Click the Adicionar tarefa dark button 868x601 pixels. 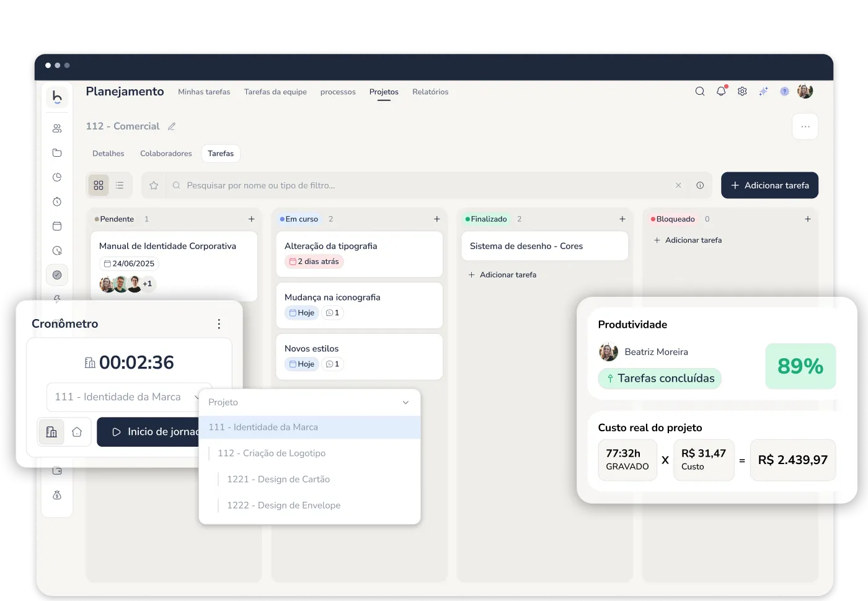(x=769, y=185)
